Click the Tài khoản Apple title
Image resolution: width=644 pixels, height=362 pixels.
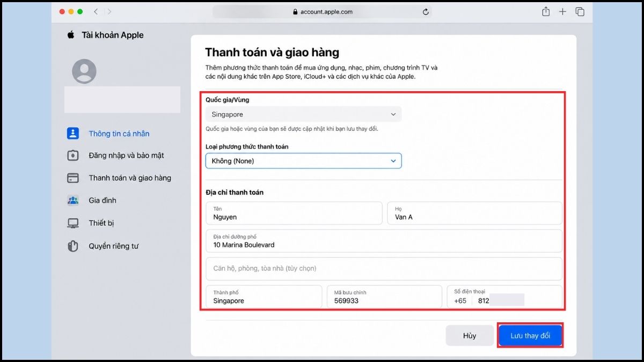[113, 35]
